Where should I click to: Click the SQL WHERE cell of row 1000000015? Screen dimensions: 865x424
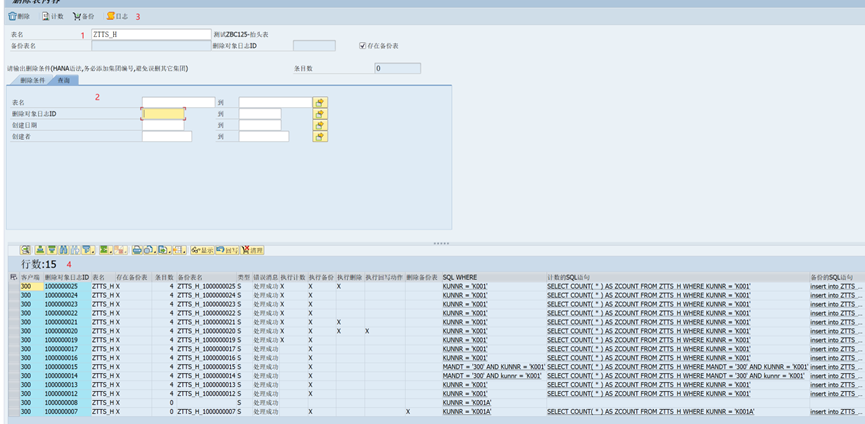tap(494, 367)
